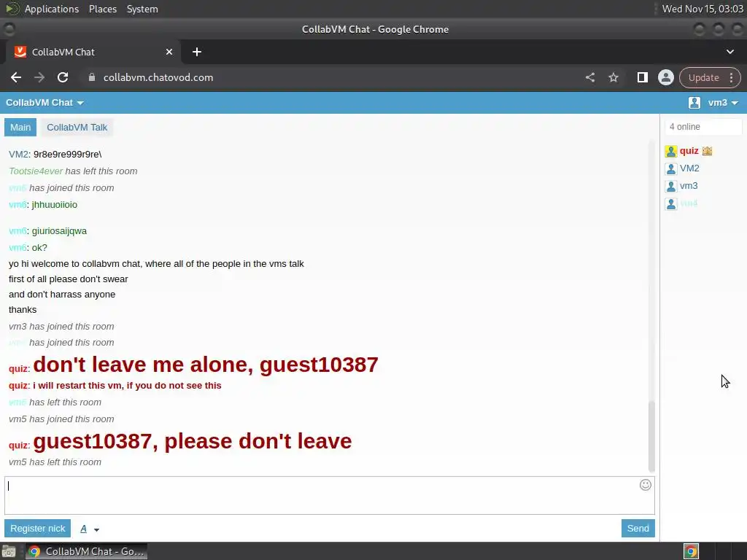Click the browser forward arrow
The width and height of the screenshot is (747, 560).
(x=39, y=77)
